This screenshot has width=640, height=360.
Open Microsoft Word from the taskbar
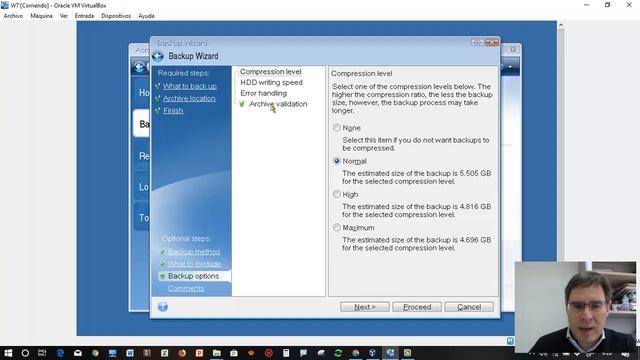pos(130,353)
